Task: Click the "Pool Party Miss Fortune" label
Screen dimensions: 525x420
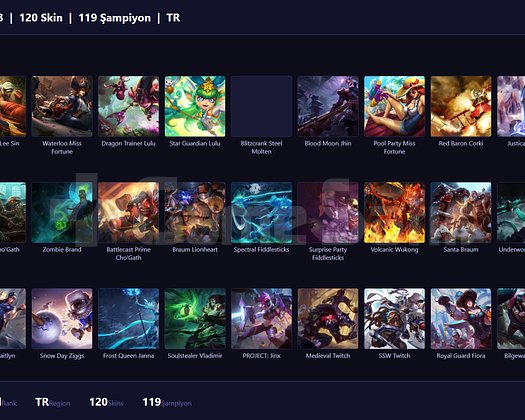Action: tap(394, 147)
